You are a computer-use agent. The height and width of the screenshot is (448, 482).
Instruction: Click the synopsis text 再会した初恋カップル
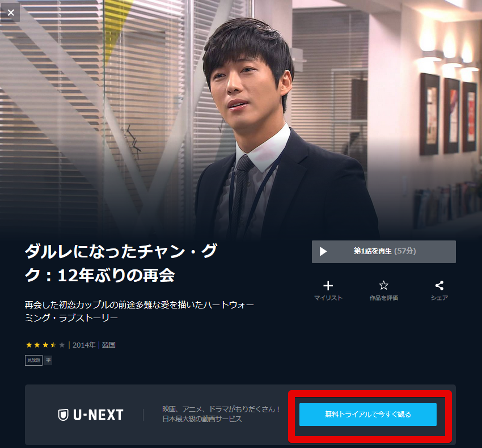[139, 311]
